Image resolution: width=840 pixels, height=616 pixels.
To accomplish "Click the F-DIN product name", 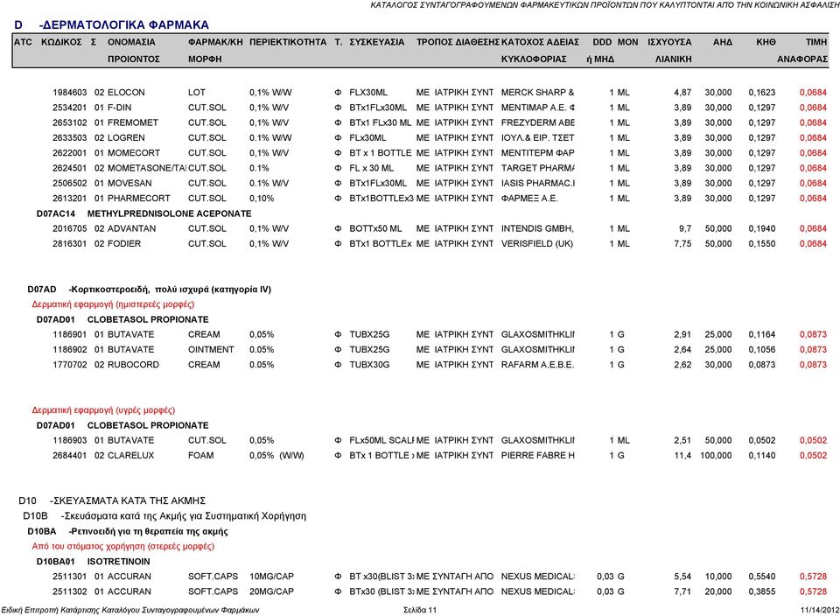I will click(120, 108).
